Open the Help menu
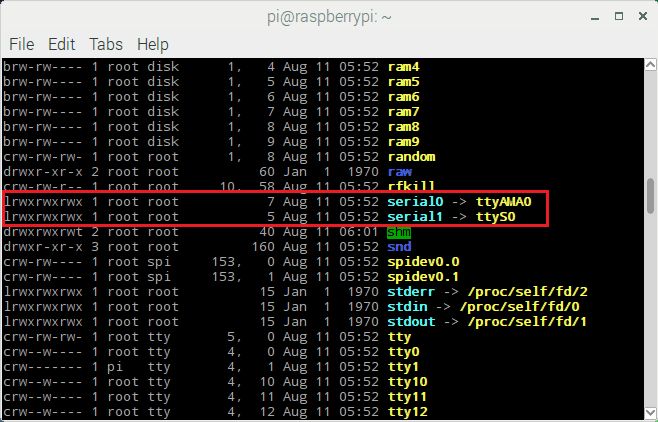The image size is (658, 422). (153, 44)
